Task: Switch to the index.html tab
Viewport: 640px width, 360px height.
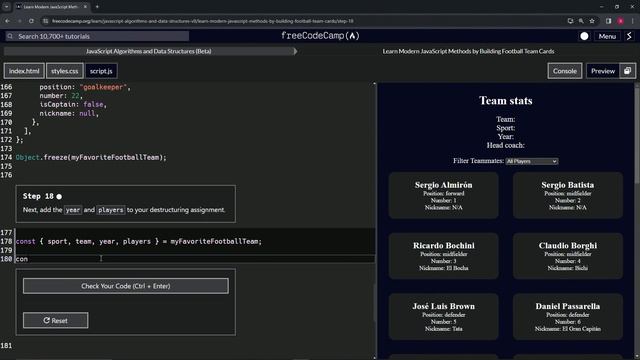Action: click(24, 71)
